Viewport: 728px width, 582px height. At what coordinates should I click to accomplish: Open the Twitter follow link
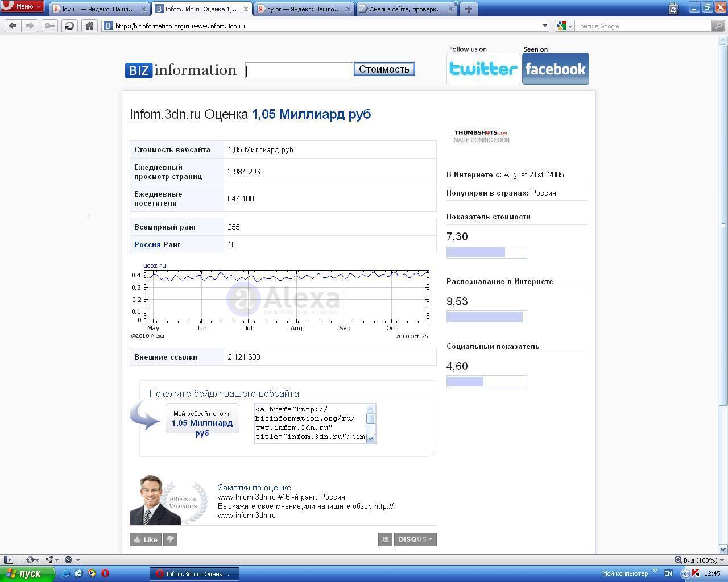pyautogui.click(x=483, y=69)
